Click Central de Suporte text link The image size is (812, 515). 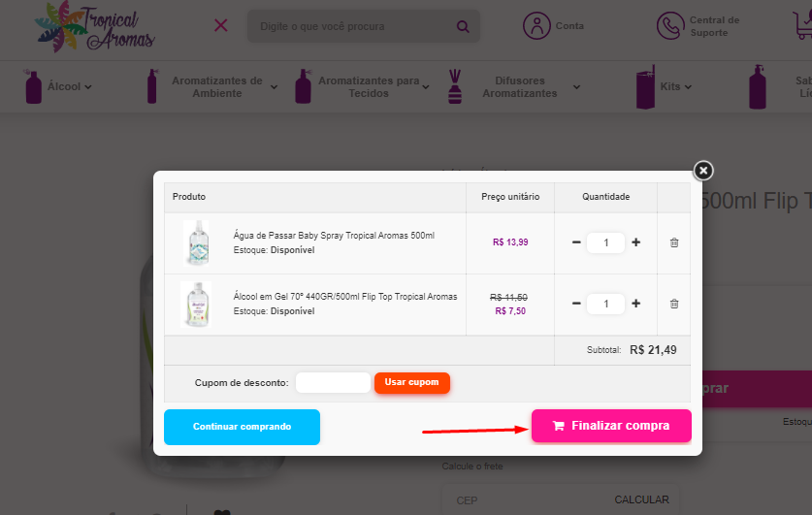pyautogui.click(x=714, y=26)
